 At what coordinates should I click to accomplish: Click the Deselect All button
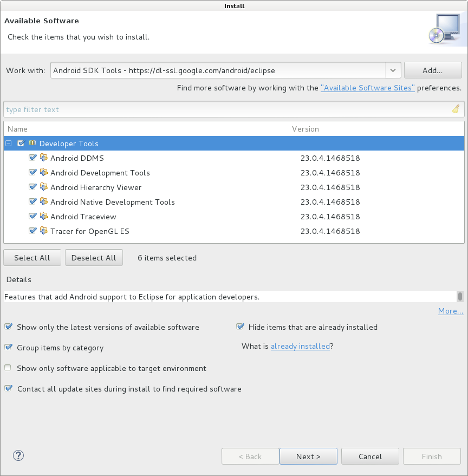coord(94,258)
